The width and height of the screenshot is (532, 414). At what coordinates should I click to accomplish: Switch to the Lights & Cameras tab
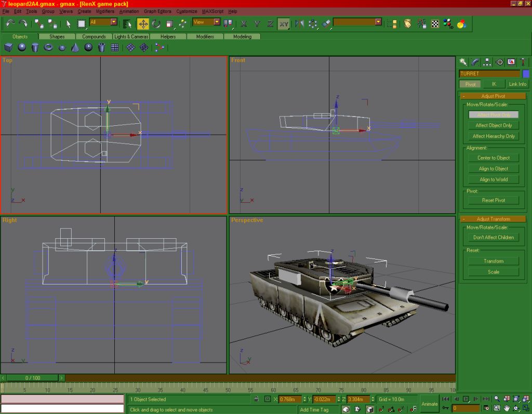pyautogui.click(x=131, y=37)
